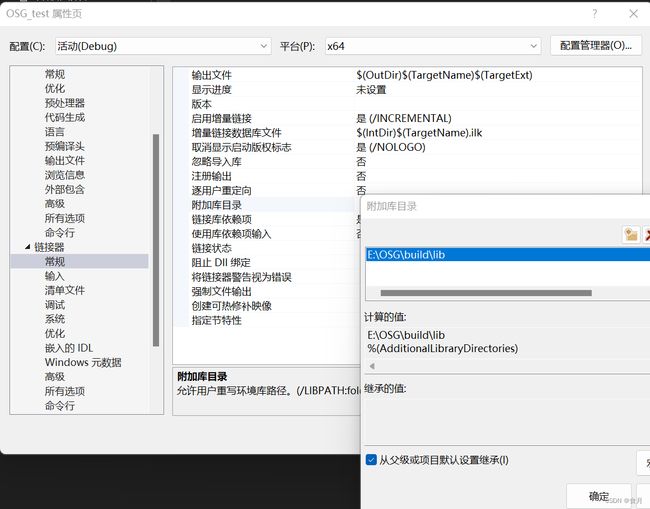
Task: Click the 链接状态 property row
Action: coord(274,248)
